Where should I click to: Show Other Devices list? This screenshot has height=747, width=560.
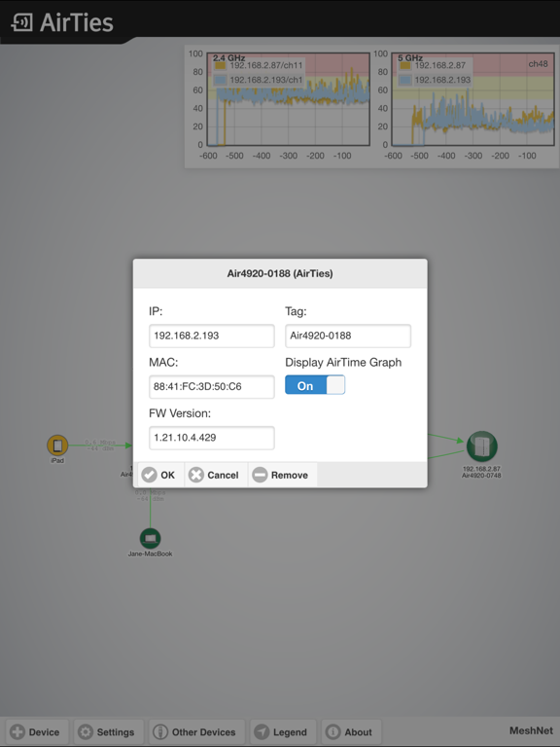tap(195, 731)
